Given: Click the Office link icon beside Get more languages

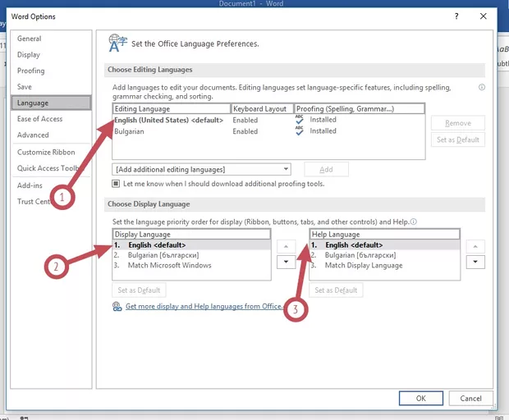Looking at the screenshot, I should [117, 307].
